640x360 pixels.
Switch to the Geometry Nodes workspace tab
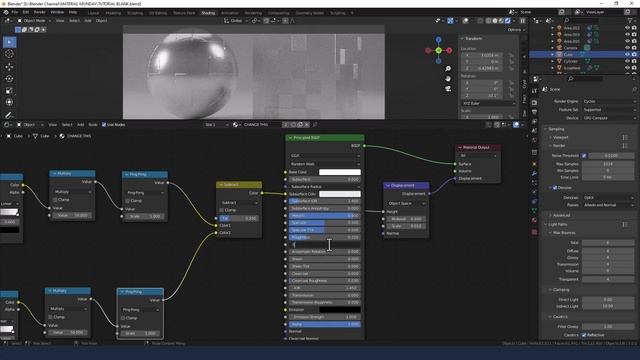click(x=309, y=13)
